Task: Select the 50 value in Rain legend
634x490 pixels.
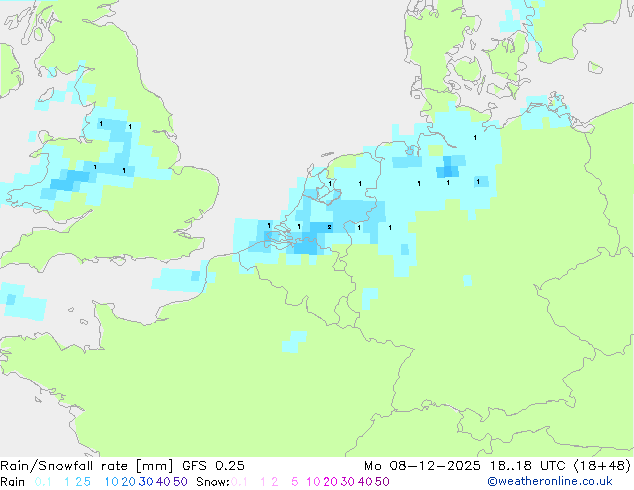Action: tap(180, 482)
